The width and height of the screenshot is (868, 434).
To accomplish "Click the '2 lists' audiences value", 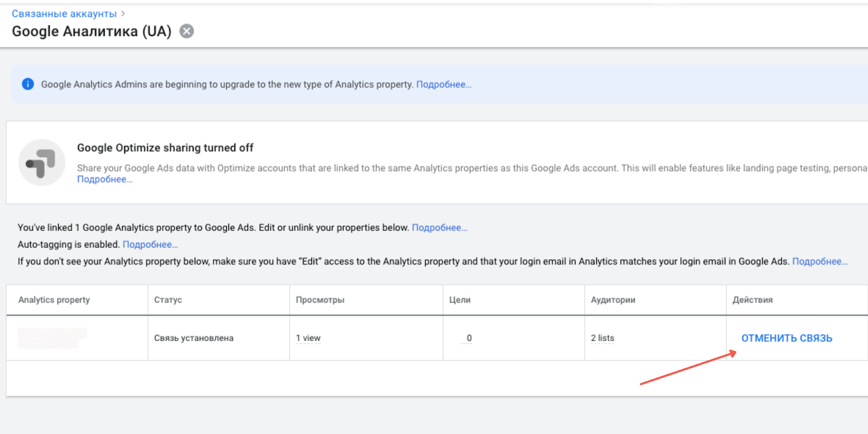I will coord(603,338).
